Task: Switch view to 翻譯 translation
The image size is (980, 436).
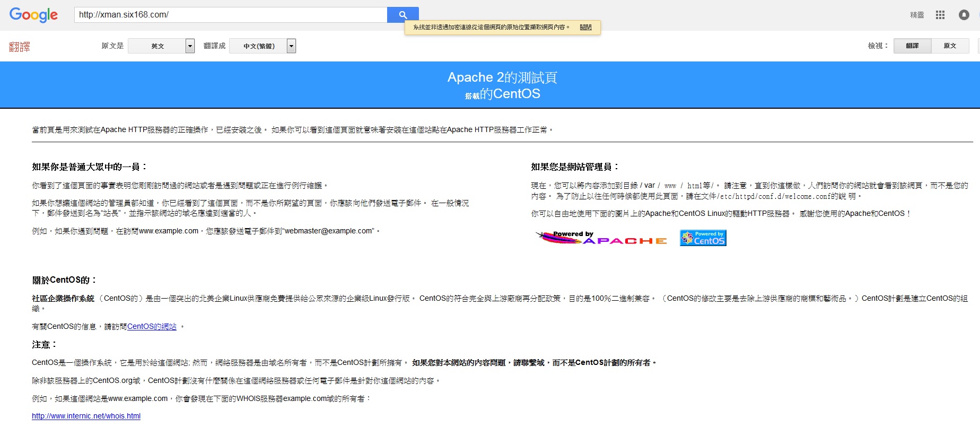Action: point(912,46)
